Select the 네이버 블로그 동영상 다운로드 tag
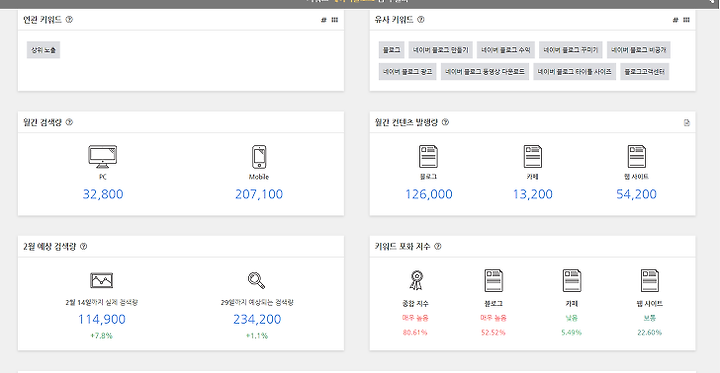 click(x=485, y=72)
